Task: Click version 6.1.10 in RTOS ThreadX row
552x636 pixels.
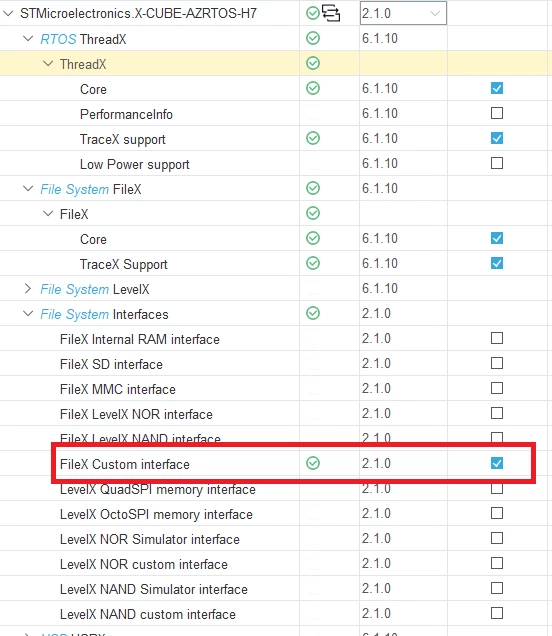Action: tap(380, 39)
